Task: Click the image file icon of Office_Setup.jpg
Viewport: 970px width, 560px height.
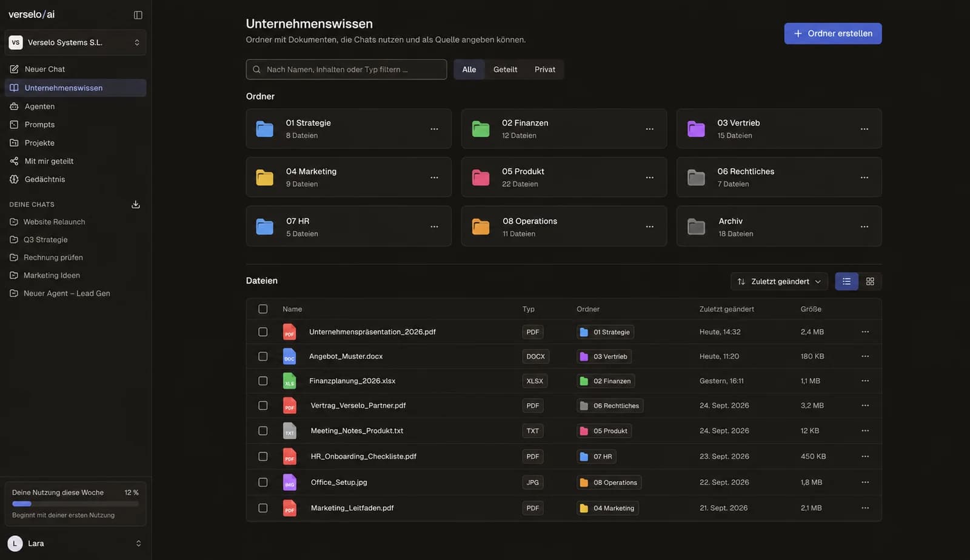Action: tap(290, 482)
